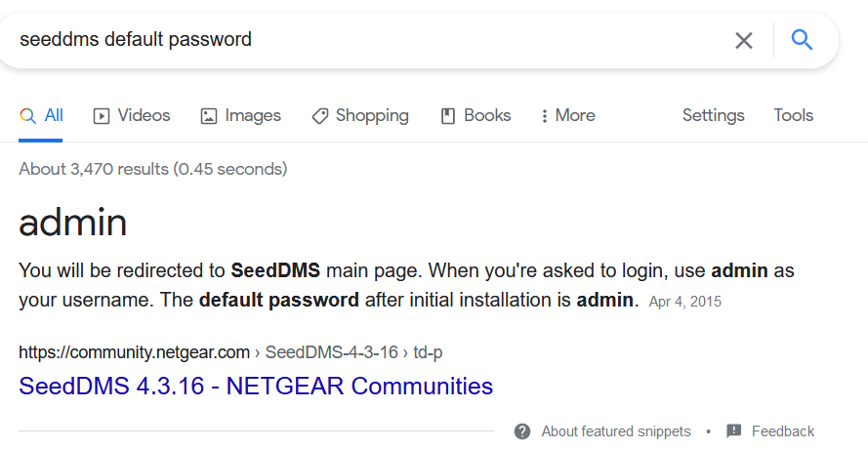
Task: Click the Feedback link
Action: (783, 431)
